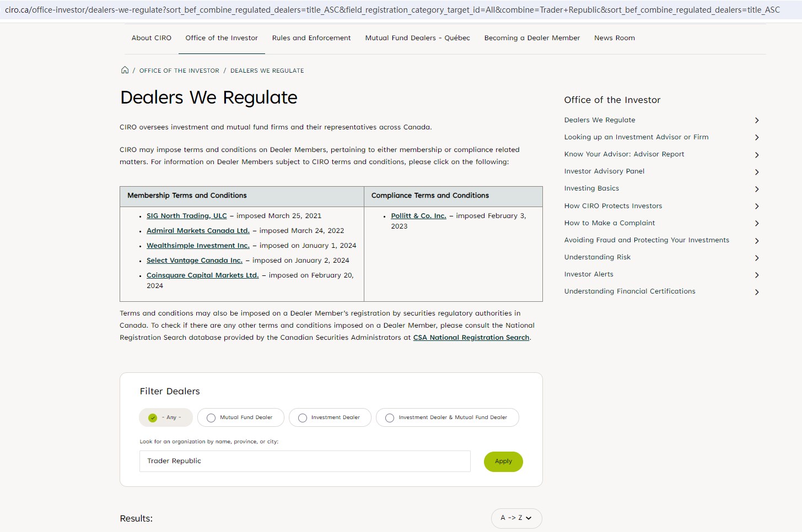
Task: Open the About CIRO menu
Action: coord(152,38)
